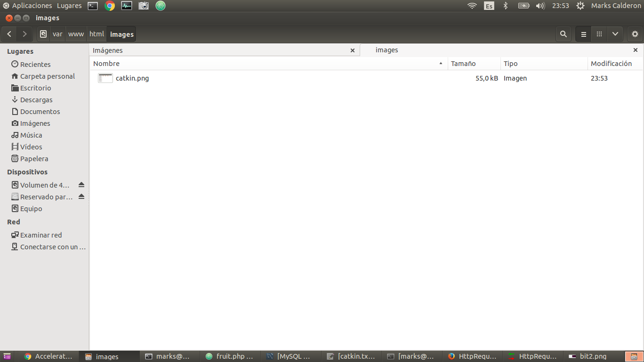
Task: Switch to the bit2.png taskbar window
Action: pyautogui.click(x=593, y=356)
